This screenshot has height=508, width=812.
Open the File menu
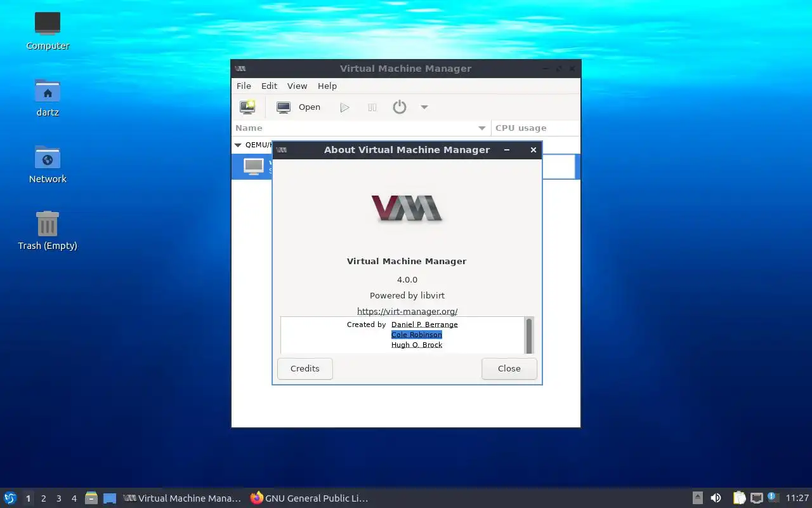click(x=244, y=86)
